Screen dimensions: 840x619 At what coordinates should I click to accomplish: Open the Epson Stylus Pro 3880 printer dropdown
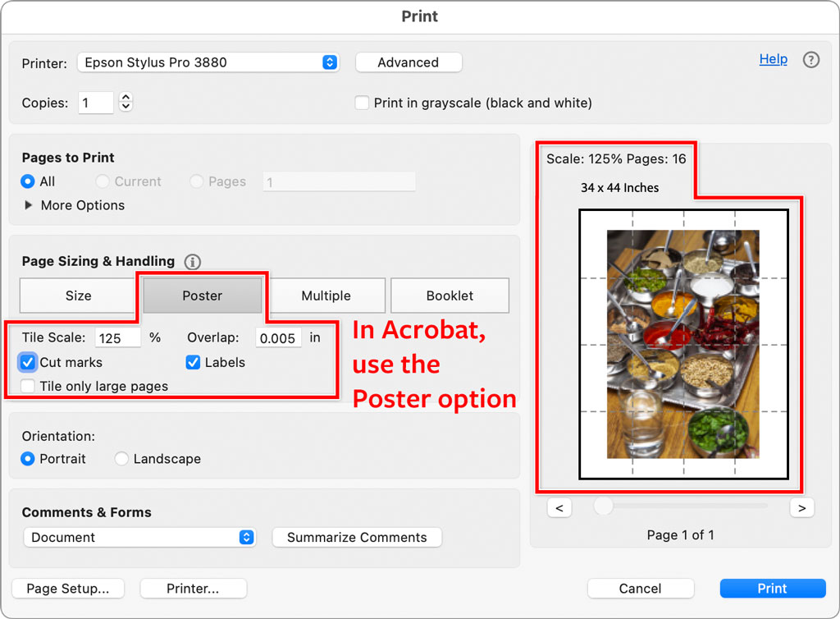click(208, 62)
